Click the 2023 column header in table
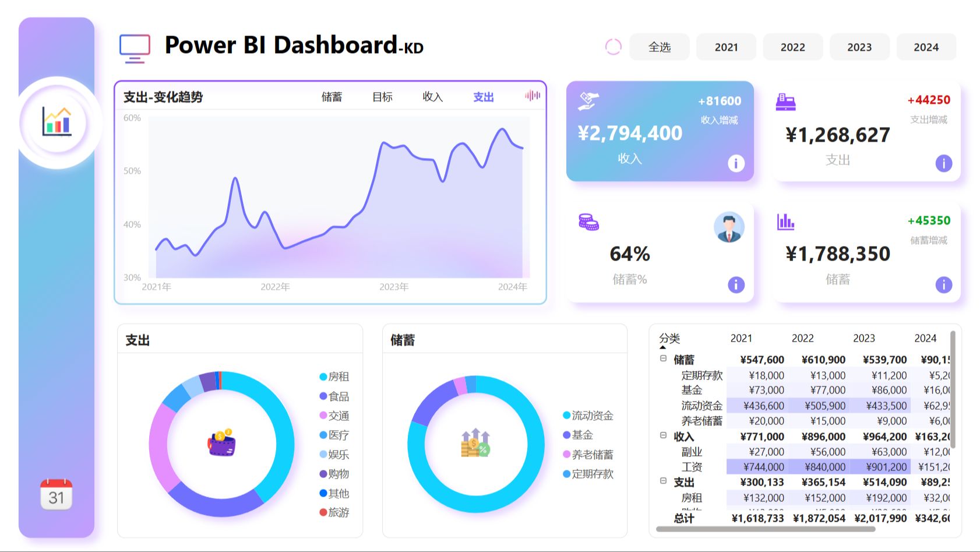The height and width of the screenshot is (552, 980). [x=863, y=338]
